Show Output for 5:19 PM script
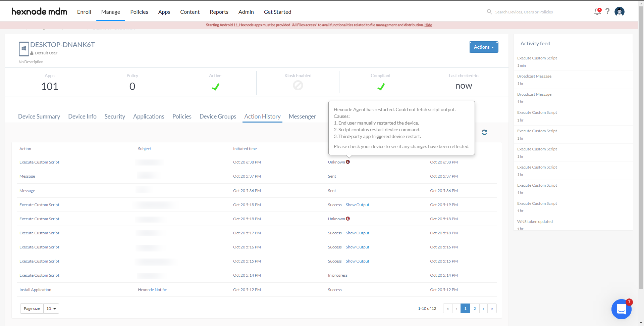This screenshot has width=644, height=326. [357, 205]
